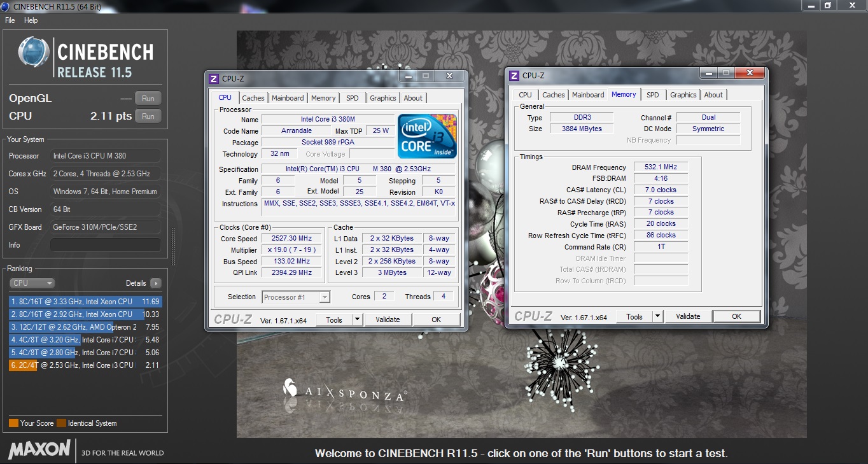Select Memory tab in right CPU-Z window
The height and width of the screenshot is (464, 868).
pyautogui.click(x=624, y=94)
